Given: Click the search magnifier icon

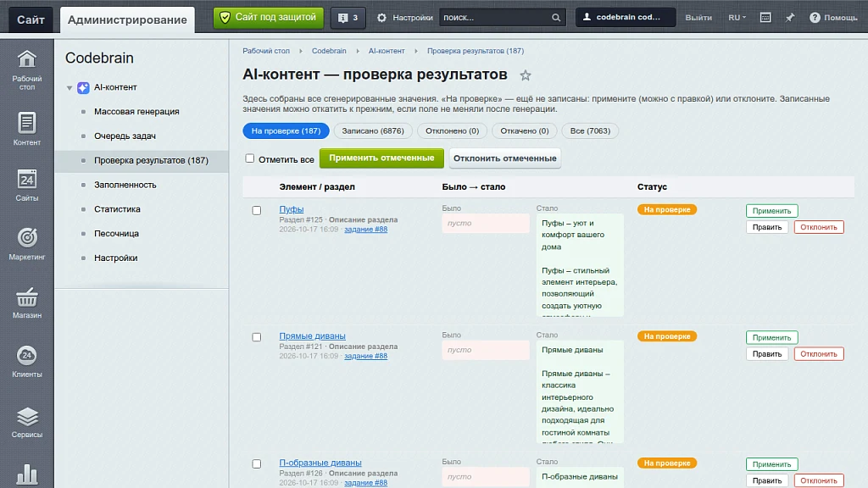Looking at the screenshot, I should 556,18.
